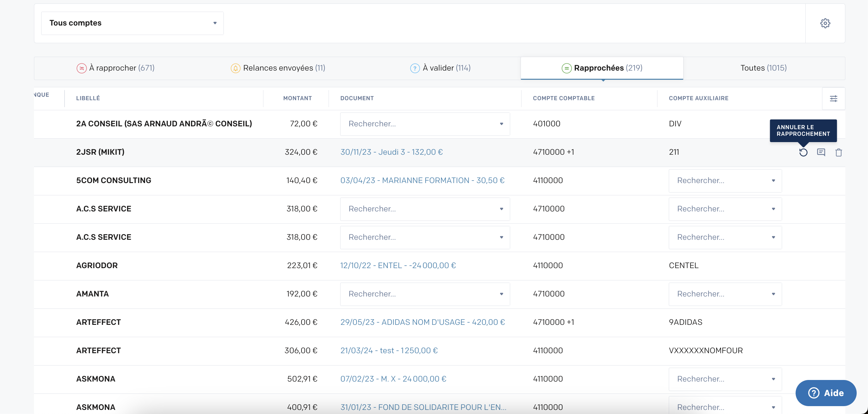Switch to the Toutes tab

click(x=764, y=68)
